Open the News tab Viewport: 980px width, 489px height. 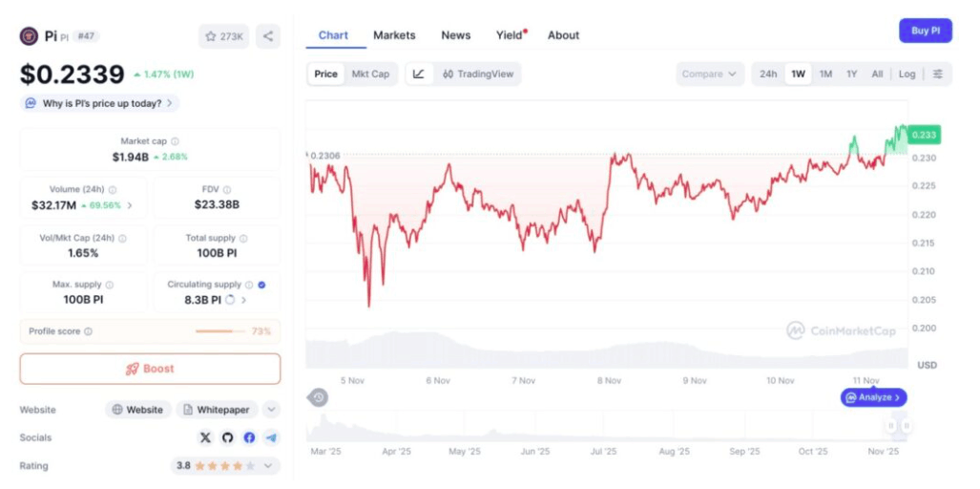click(x=455, y=35)
